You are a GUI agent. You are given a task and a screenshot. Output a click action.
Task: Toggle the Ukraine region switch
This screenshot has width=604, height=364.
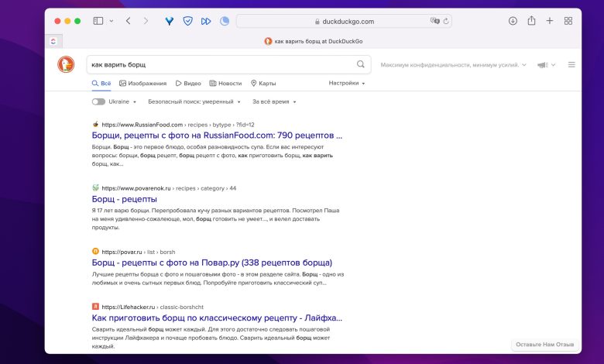(x=98, y=101)
